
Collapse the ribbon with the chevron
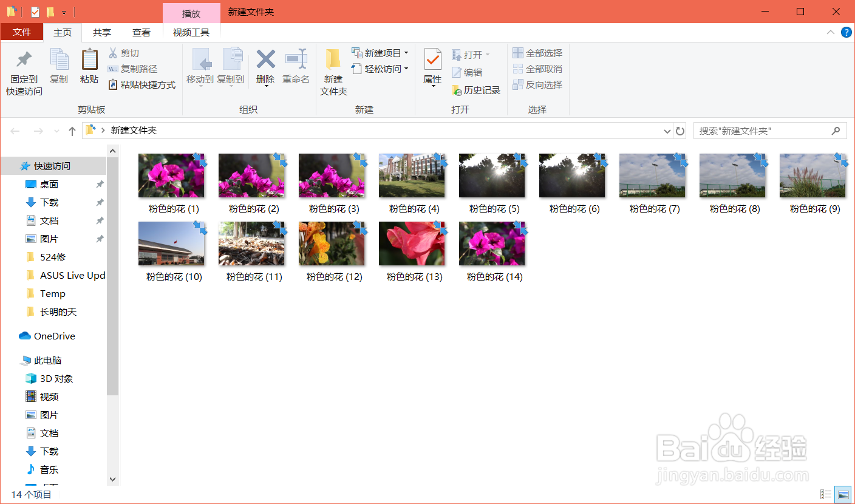tap(830, 32)
